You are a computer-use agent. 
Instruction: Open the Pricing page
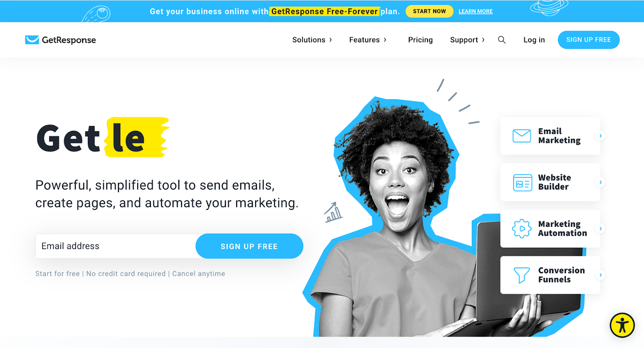[420, 40]
